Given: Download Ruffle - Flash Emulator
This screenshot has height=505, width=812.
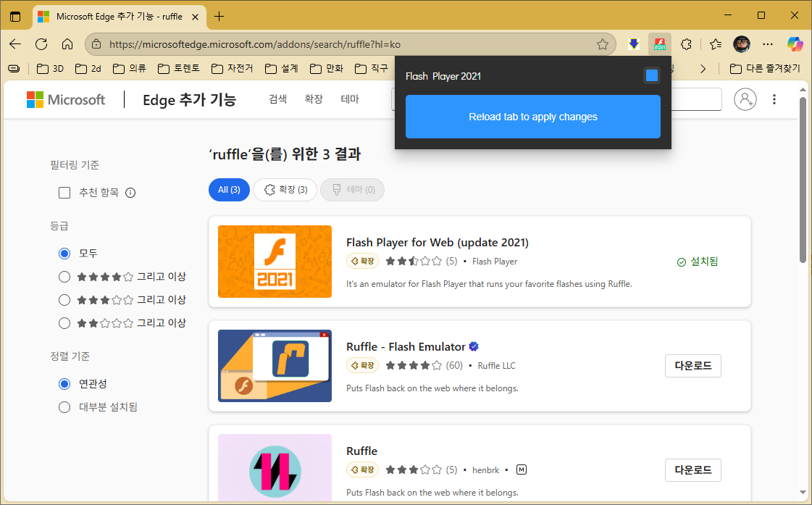Looking at the screenshot, I should (x=693, y=366).
